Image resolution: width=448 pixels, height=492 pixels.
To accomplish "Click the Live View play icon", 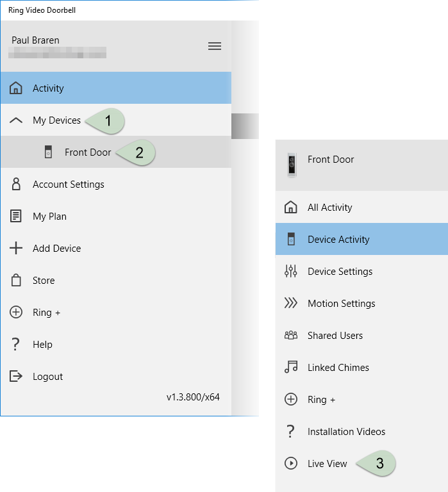I will pos(291,463).
